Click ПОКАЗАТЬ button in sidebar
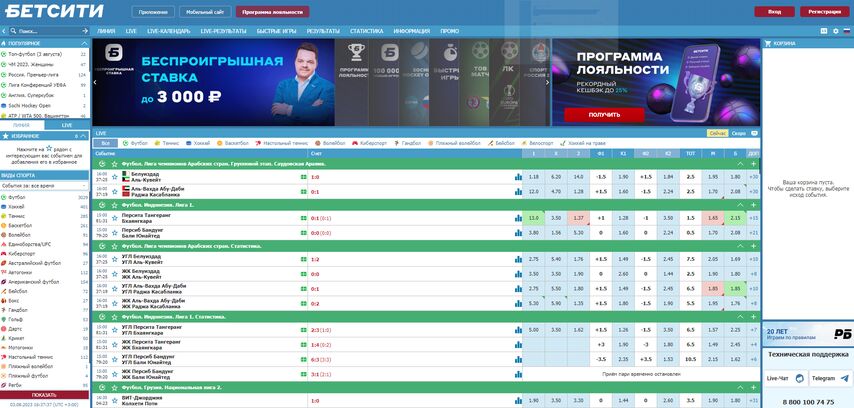This screenshot has width=854, height=408. point(44,395)
